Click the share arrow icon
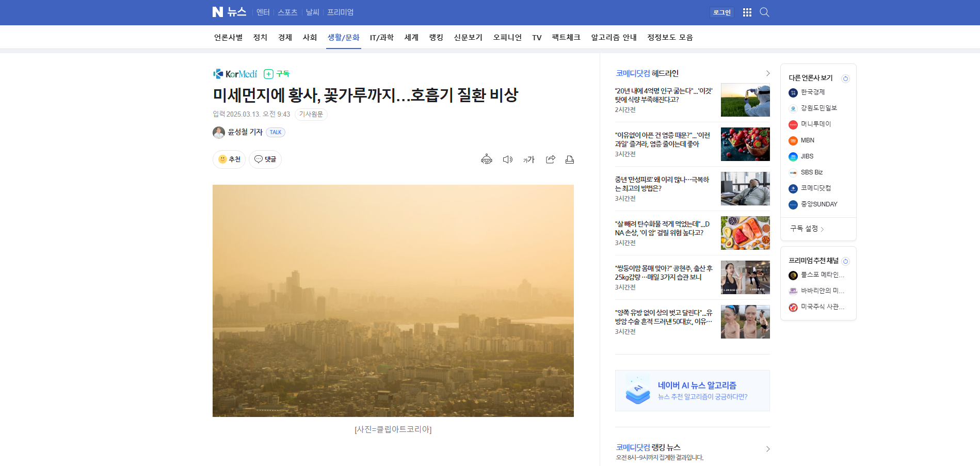Image resolution: width=980 pixels, height=466 pixels. coord(550,159)
